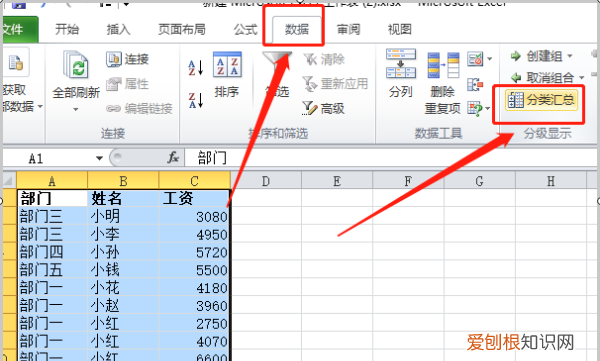The height and width of the screenshot is (361, 600).
Task: Click the 属性 properties button
Action: 127,84
